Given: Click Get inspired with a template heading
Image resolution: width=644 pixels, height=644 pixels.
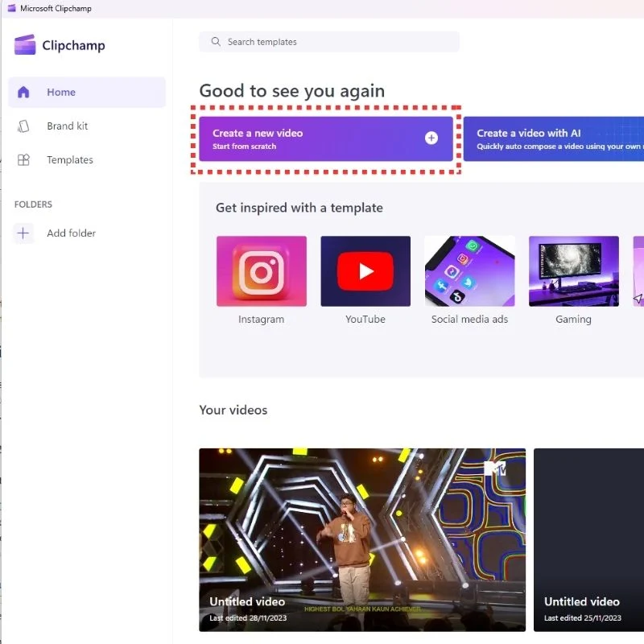Looking at the screenshot, I should (x=299, y=208).
